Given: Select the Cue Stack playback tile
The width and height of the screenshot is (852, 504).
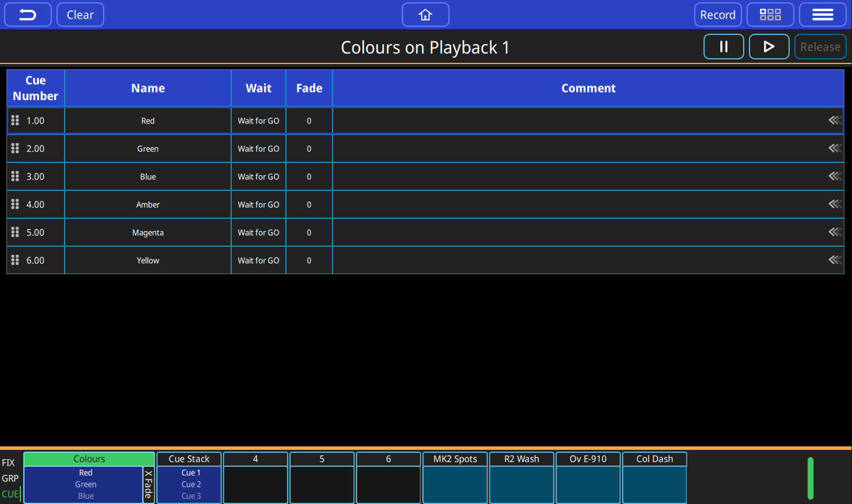Looking at the screenshot, I should point(189,478).
